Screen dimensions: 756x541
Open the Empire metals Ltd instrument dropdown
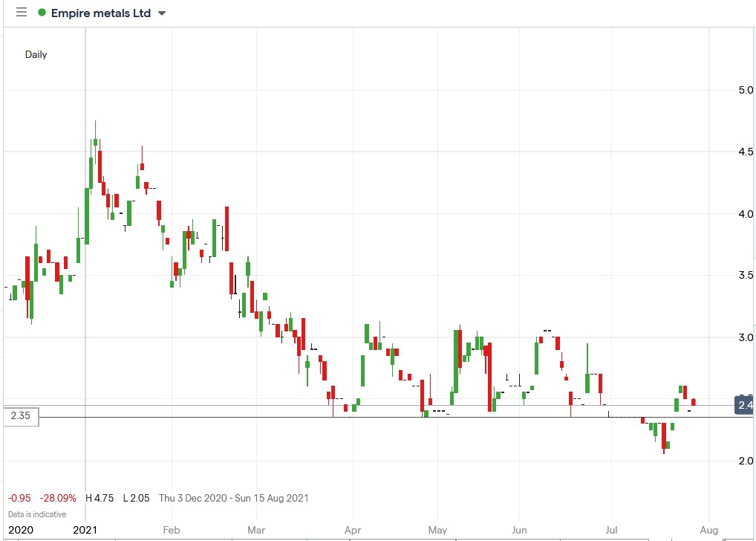tap(162, 13)
